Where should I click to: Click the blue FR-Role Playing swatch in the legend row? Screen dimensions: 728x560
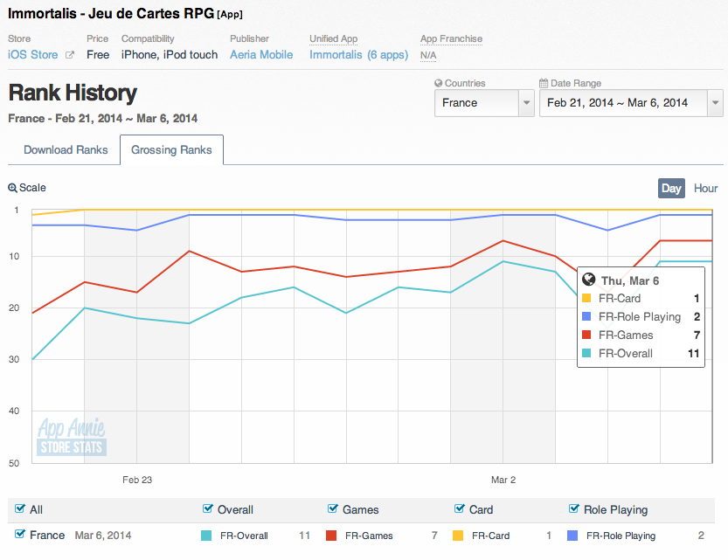pos(572,536)
